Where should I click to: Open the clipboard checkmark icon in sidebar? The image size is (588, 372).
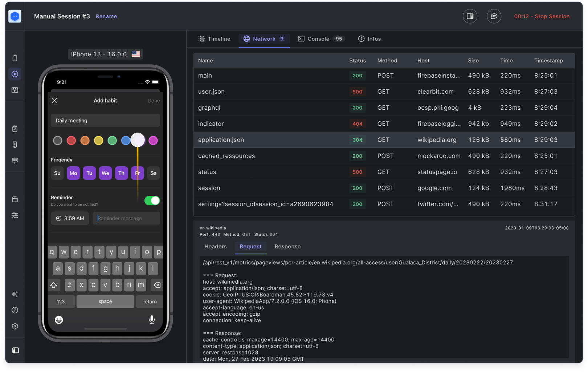point(15,129)
